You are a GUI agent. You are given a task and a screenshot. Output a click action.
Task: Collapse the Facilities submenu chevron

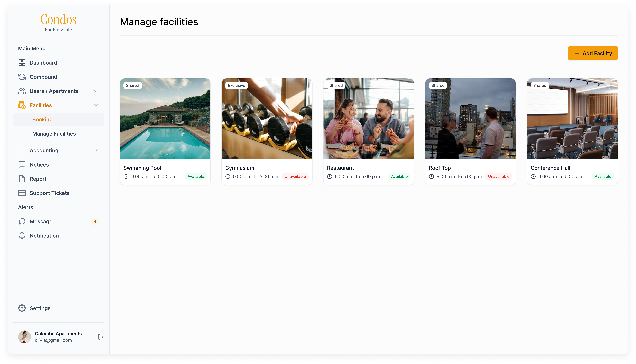coord(96,105)
